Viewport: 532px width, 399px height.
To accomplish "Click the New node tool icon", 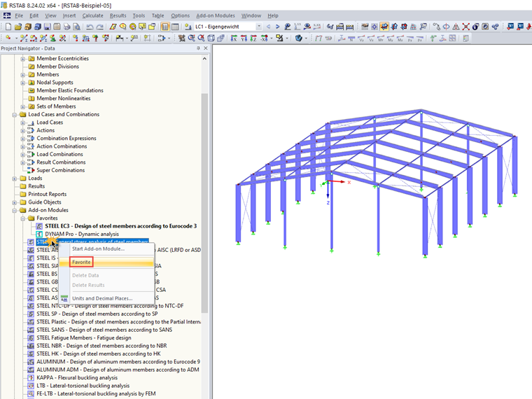I will (x=8, y=38).
